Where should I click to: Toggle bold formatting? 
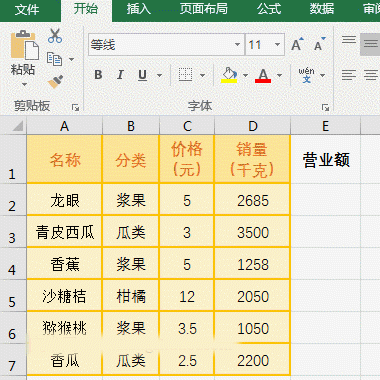pyautogui.click(x=98, y=75)
